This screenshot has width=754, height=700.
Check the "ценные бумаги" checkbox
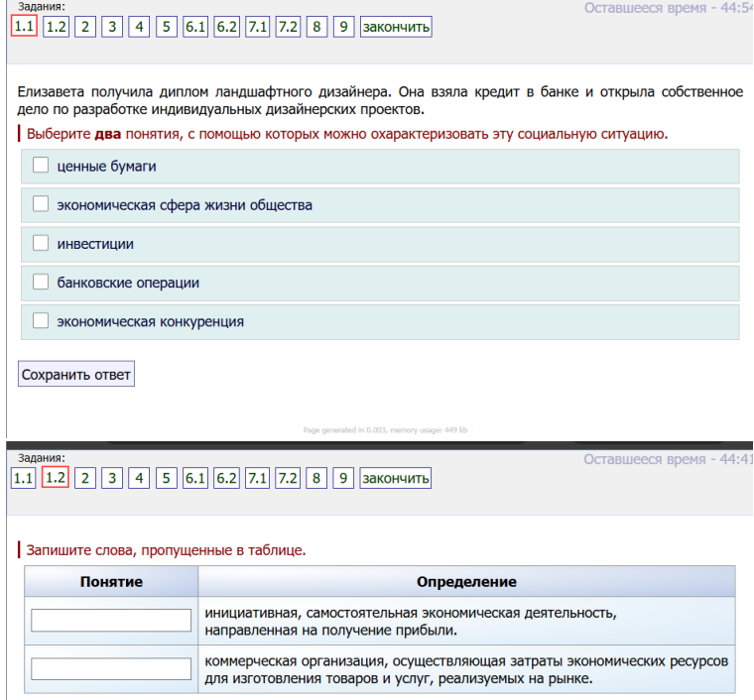tap(41, 167)
